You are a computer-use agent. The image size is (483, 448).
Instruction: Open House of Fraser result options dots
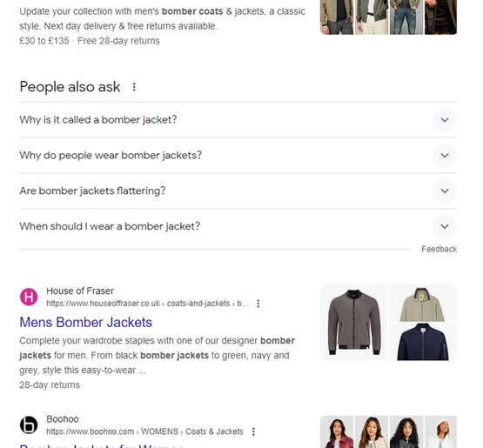(x=258, y=304)
